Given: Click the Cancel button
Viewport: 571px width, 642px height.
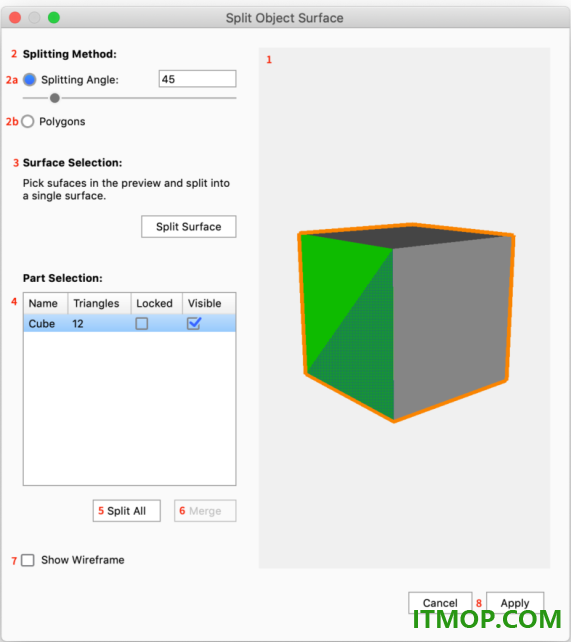Looking at the screenshot, I should click(x=440, y=603).
